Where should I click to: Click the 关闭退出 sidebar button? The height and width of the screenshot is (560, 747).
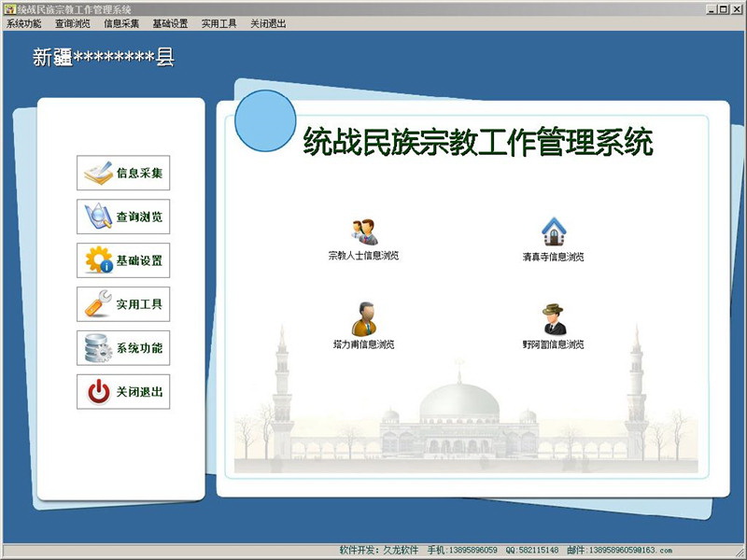pyautogui.click(x=123, y=392)
